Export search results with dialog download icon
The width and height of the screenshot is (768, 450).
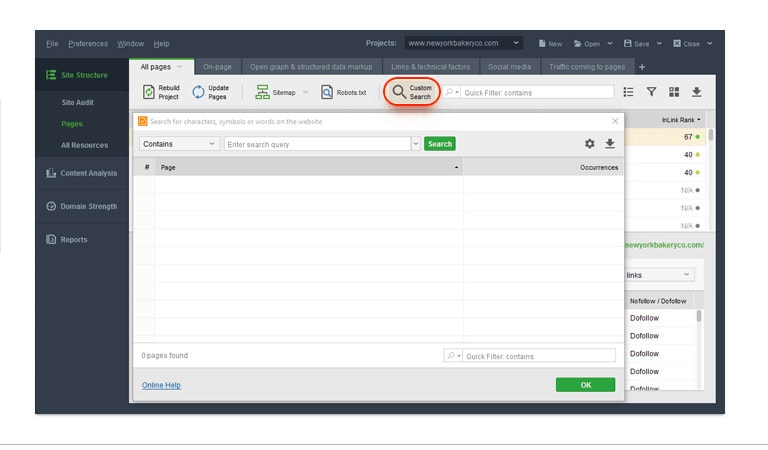point(610,143)
